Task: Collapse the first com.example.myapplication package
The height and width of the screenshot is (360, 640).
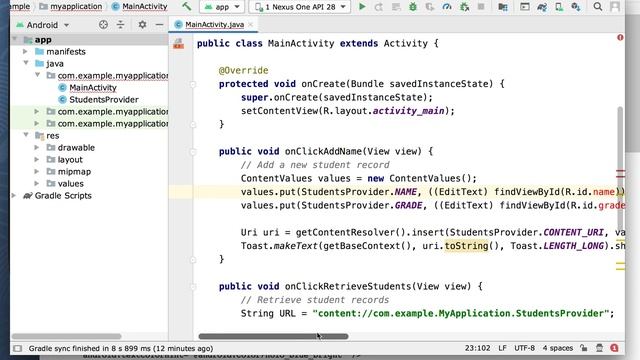Action: pyautogui.click(x=37, y=75)
